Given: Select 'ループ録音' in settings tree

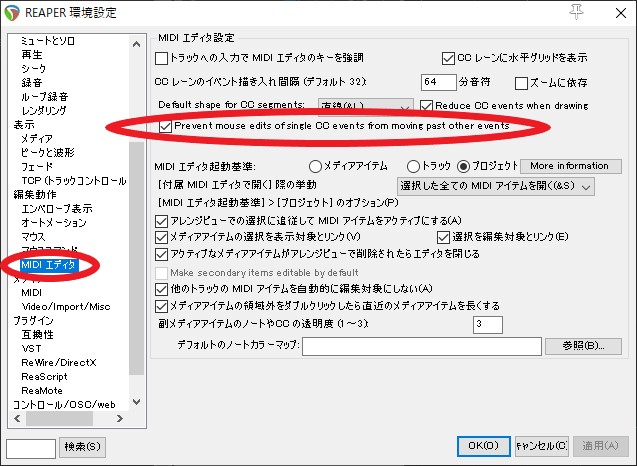Looking at the screenshot, I should coord(45,97).
